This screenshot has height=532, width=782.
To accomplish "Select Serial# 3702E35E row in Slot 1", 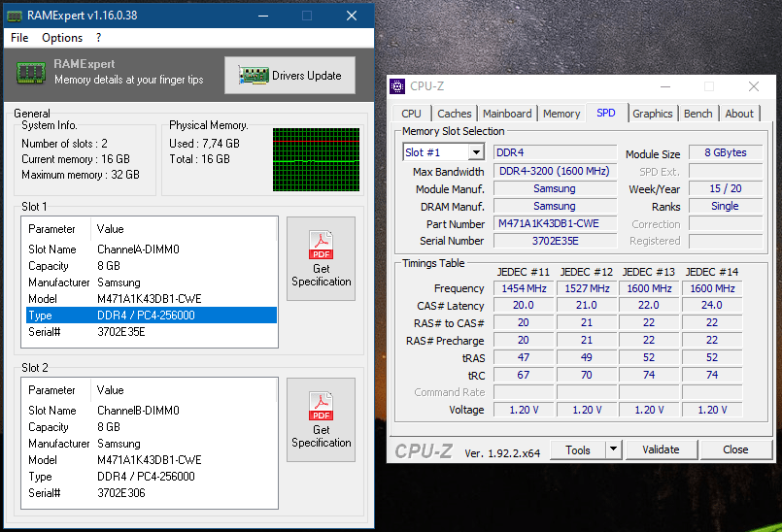I will click(x=152, y=332).
